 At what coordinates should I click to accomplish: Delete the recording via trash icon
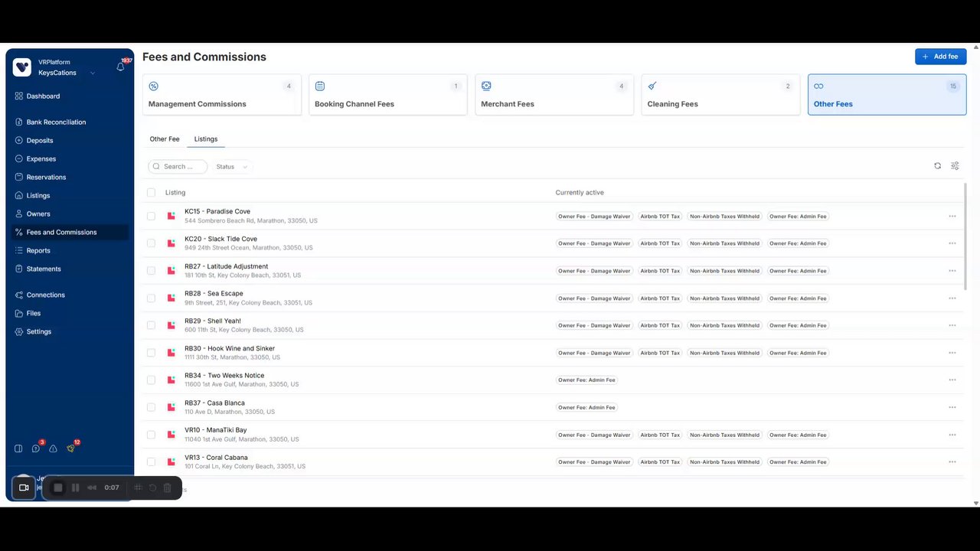click(x=167, y=487)
